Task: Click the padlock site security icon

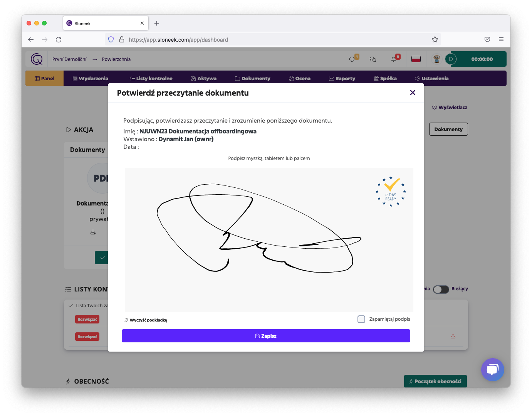Action: [x=122, y=39]
